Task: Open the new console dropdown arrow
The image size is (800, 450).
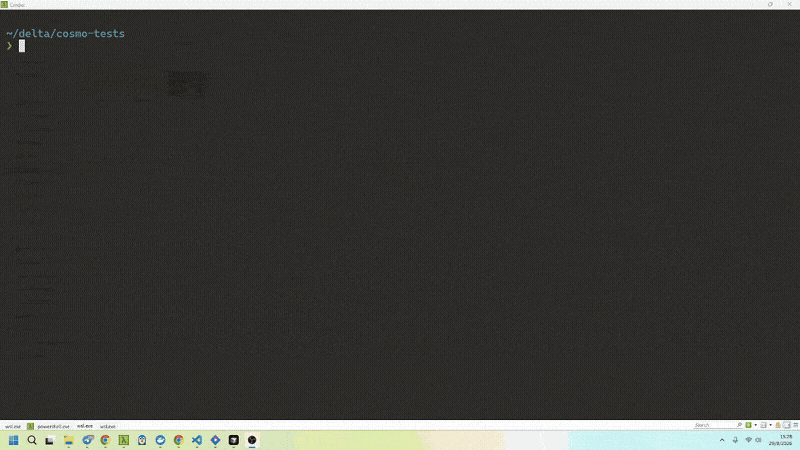Action: click(x=756, y=425)
